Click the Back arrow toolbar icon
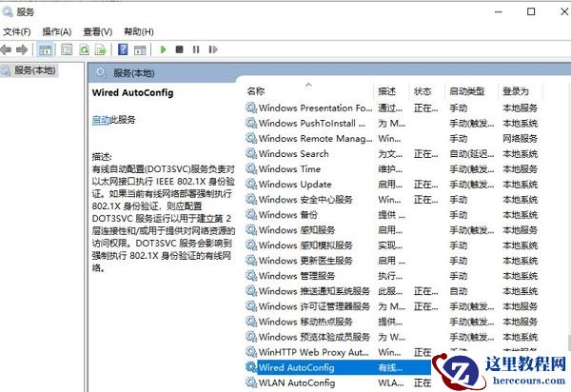 click(x=6, y=49)
